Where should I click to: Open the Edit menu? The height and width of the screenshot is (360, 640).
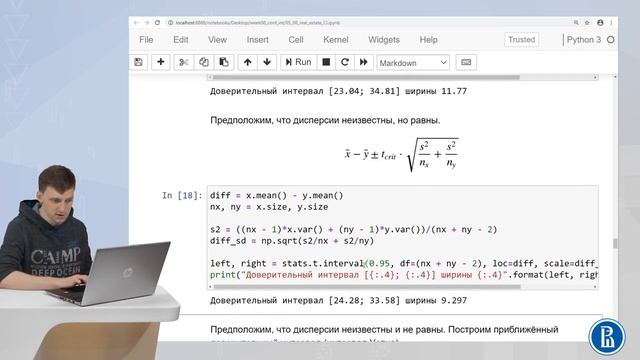pyautogui.click(x=180, y=40)
